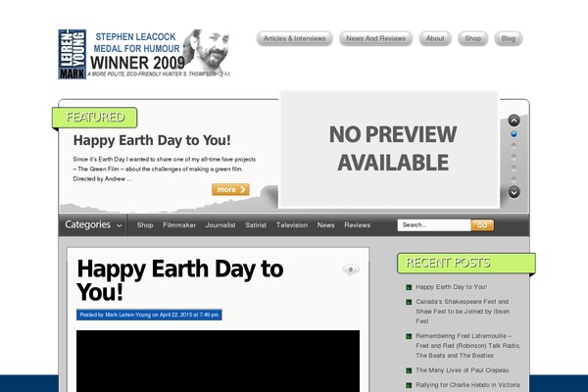
Task: Click the slider down arrow icon
Action: 514,192
